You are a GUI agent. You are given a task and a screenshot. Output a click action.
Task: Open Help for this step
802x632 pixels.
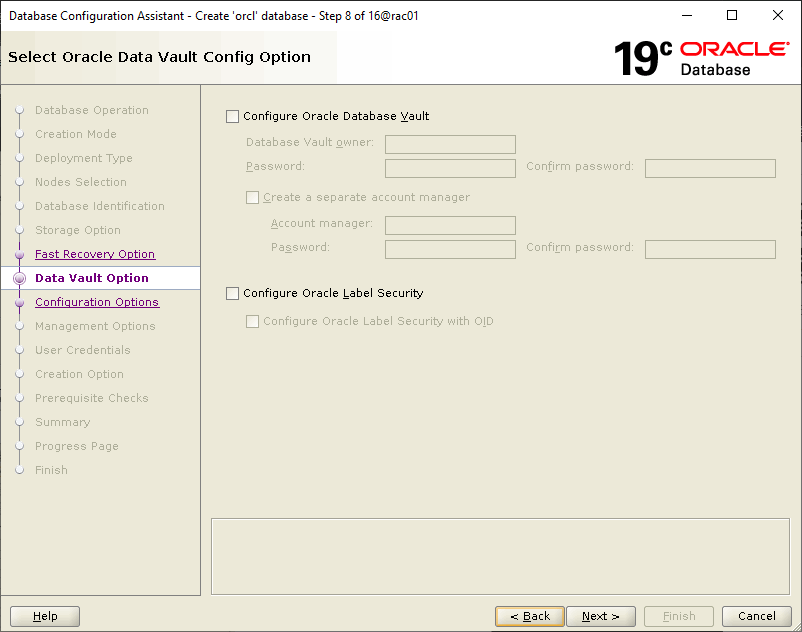point(45,616)
